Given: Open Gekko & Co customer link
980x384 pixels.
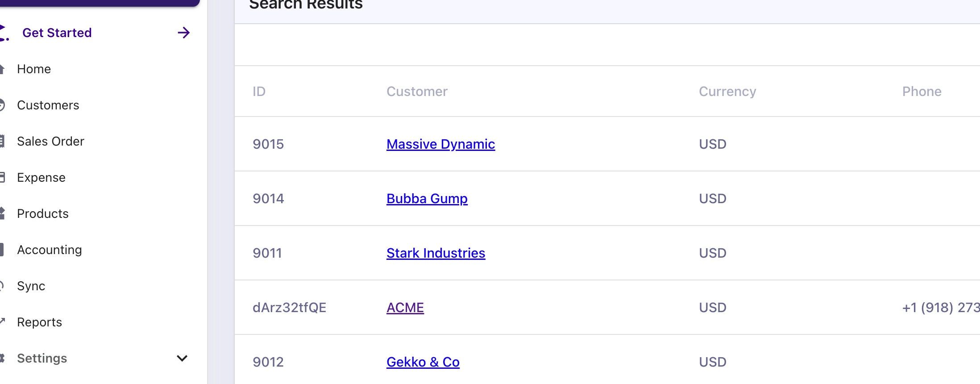Looking at the screenshot, I should pyautogui.click(x=423, y=362).
